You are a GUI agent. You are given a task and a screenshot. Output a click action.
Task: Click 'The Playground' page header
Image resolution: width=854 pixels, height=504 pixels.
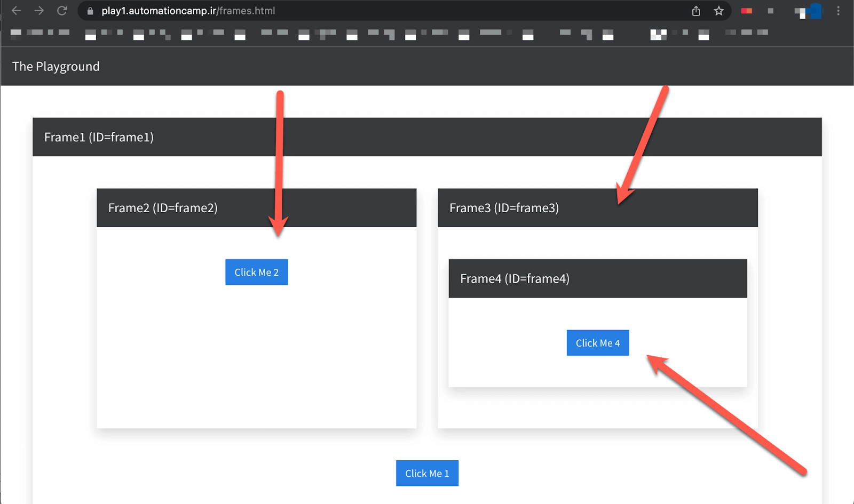[56, 66]
